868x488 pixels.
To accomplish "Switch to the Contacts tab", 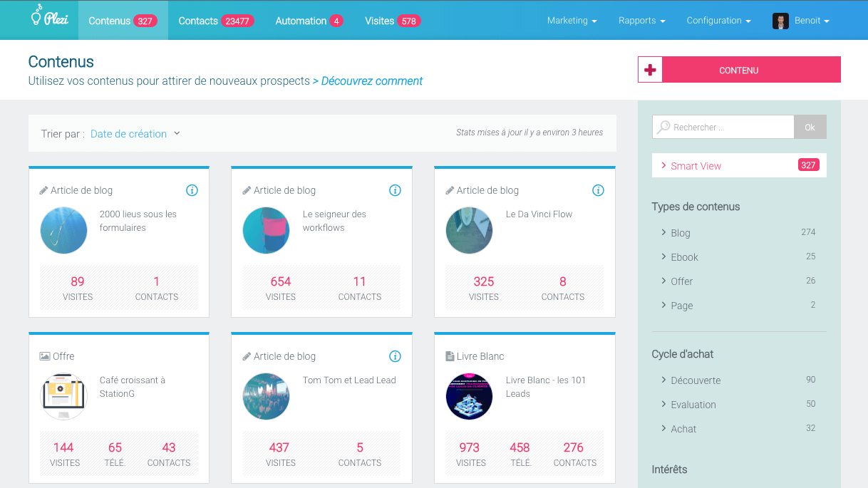I will click(x=213, y=21).
